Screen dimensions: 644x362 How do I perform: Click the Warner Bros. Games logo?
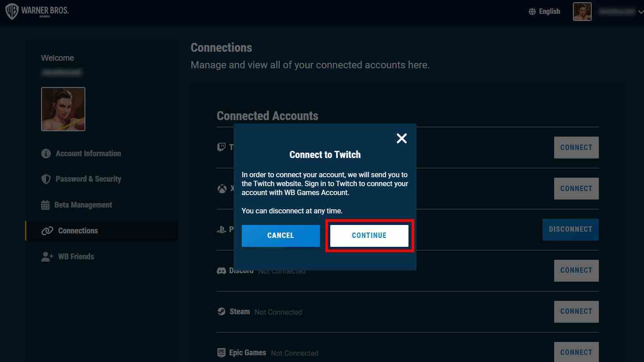[37, 12]
